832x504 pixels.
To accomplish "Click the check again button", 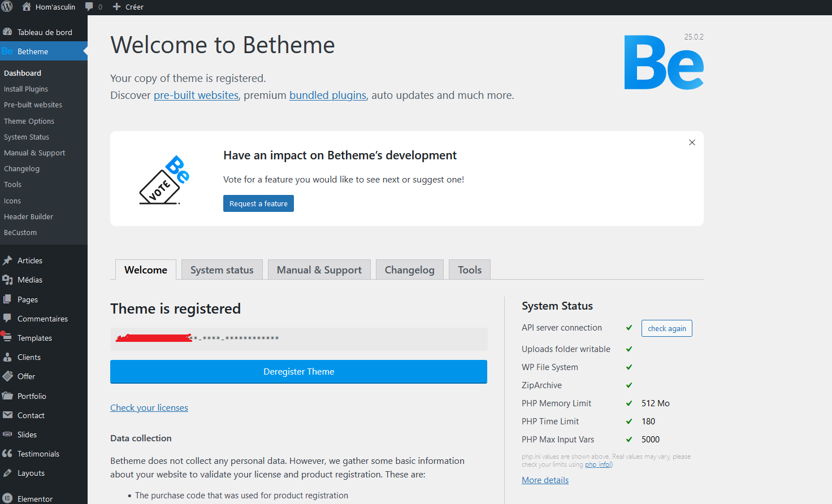I will 667,328.
